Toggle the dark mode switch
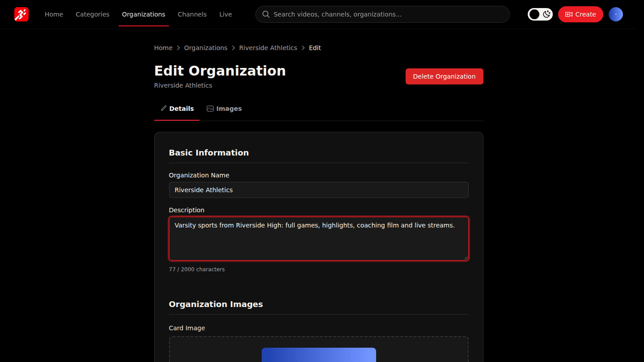Viewport: 644px width, 362px height. (x=540, y=14)
